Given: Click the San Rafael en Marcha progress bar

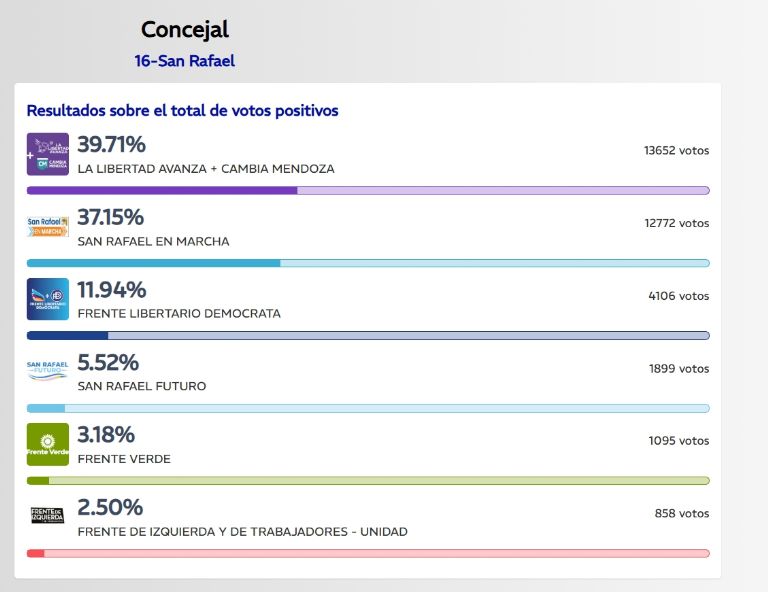Looking at the screenshot, I should point(367,263).
